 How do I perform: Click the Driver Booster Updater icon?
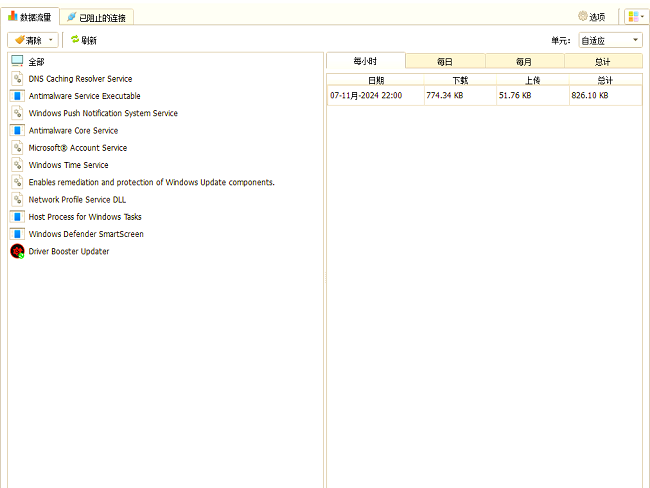tap(17, 251)
